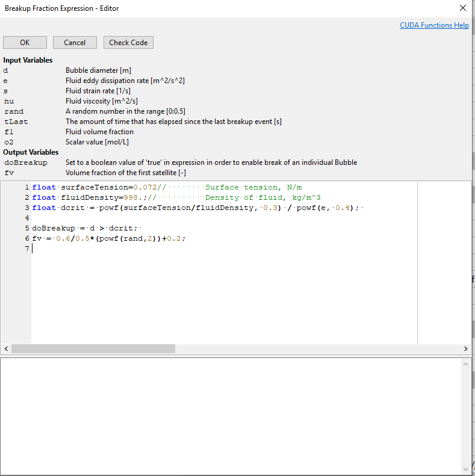Viewport: 475px width, 476px height.
Task: Click the 'tLast' input variable name
Action: point(16,122)
